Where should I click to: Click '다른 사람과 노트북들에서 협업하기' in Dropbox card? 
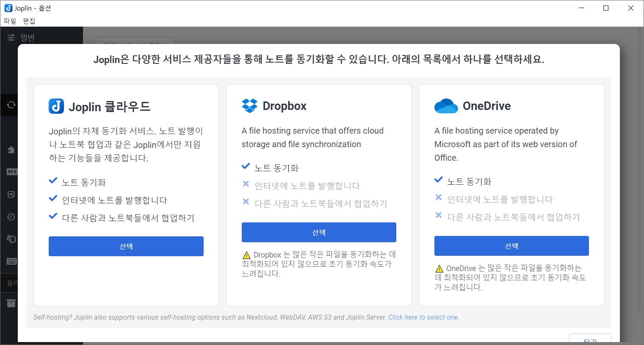[x=321, y=203]
